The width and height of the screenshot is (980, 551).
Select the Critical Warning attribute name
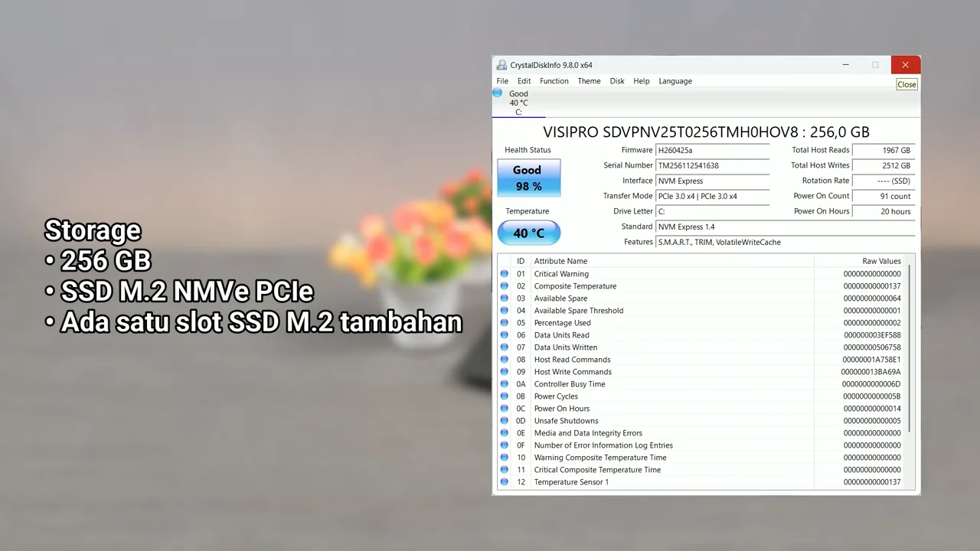click(561, 274)
